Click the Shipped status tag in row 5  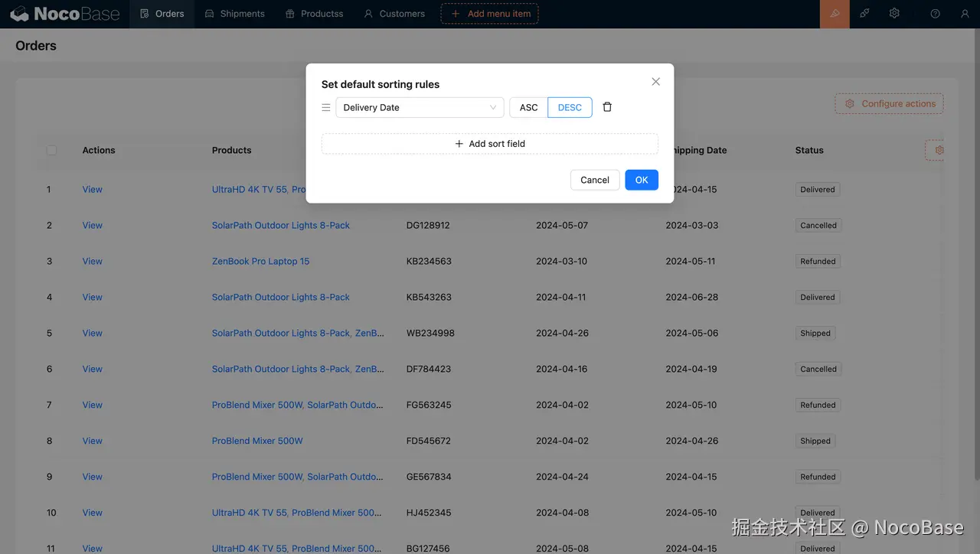click(x=815, y=334)
